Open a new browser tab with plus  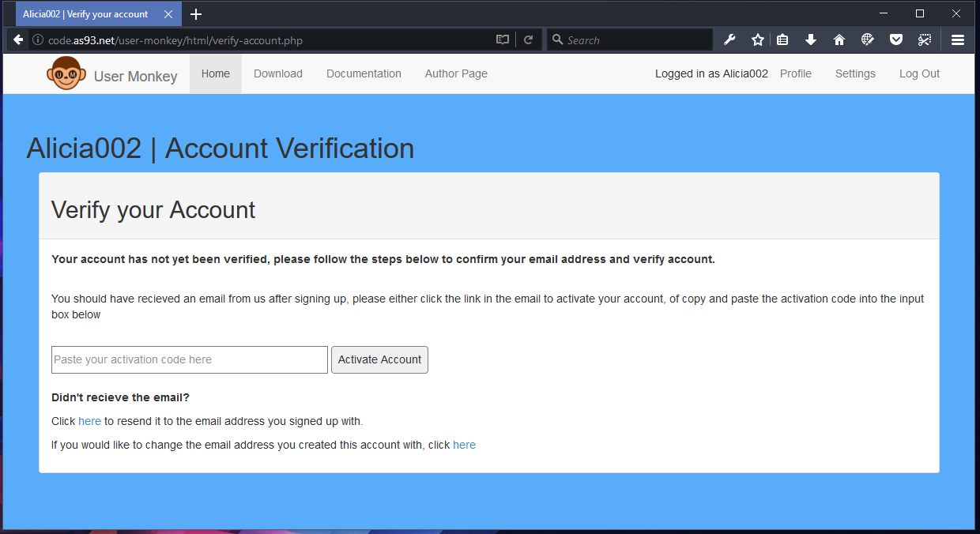pyautogui.click(x=196, y=14)
